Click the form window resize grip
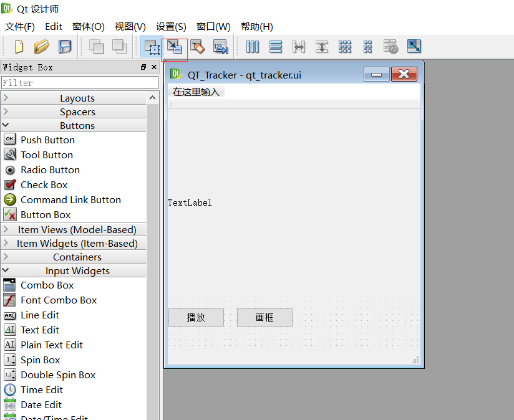The width and height of the screenshot is (514, 420). (415, 360)
